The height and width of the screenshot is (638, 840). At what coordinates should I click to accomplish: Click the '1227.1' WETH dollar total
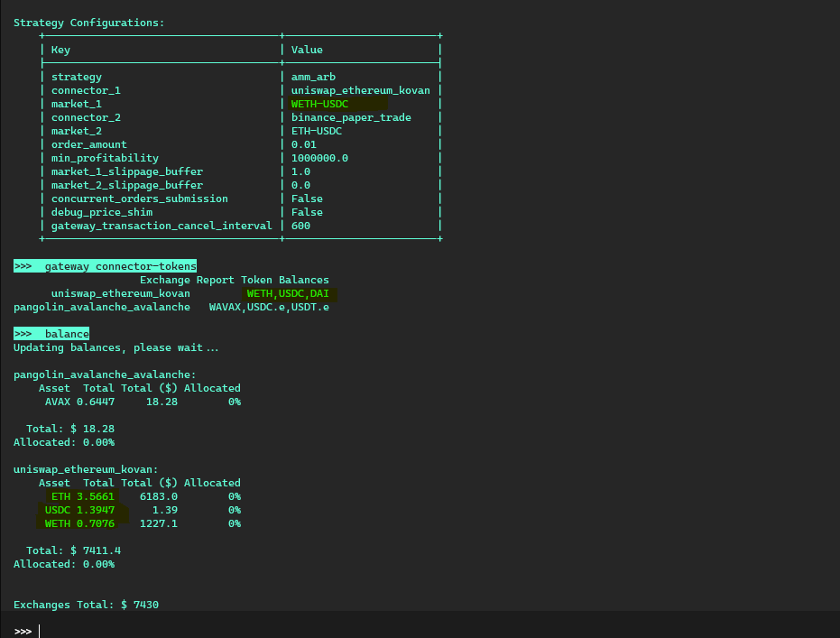click(159, 523)
